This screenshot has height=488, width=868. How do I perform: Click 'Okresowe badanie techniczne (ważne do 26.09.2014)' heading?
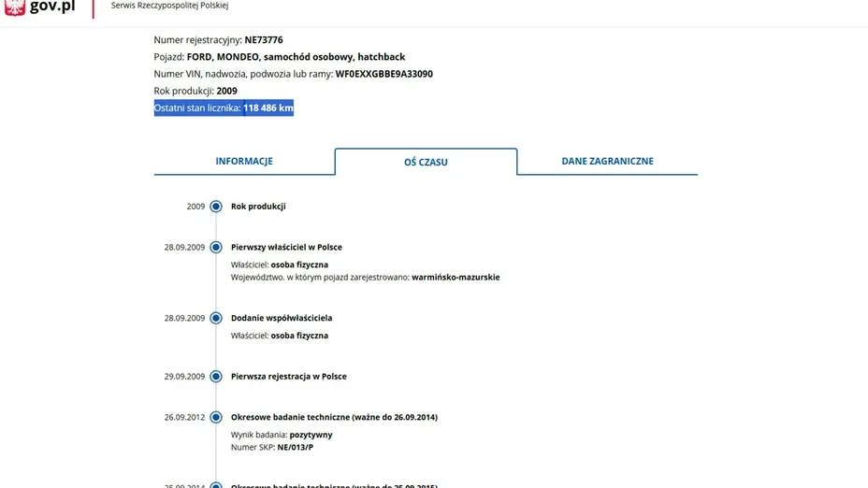pyautogui.click(x=334, y=417)
